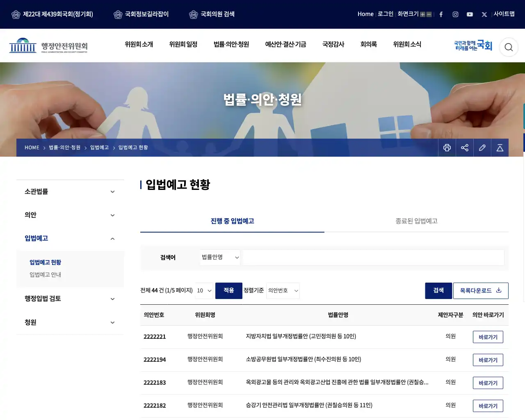
Task: Open the 입법예고 안내 sidebar link
Action: (x=45, y=274)
